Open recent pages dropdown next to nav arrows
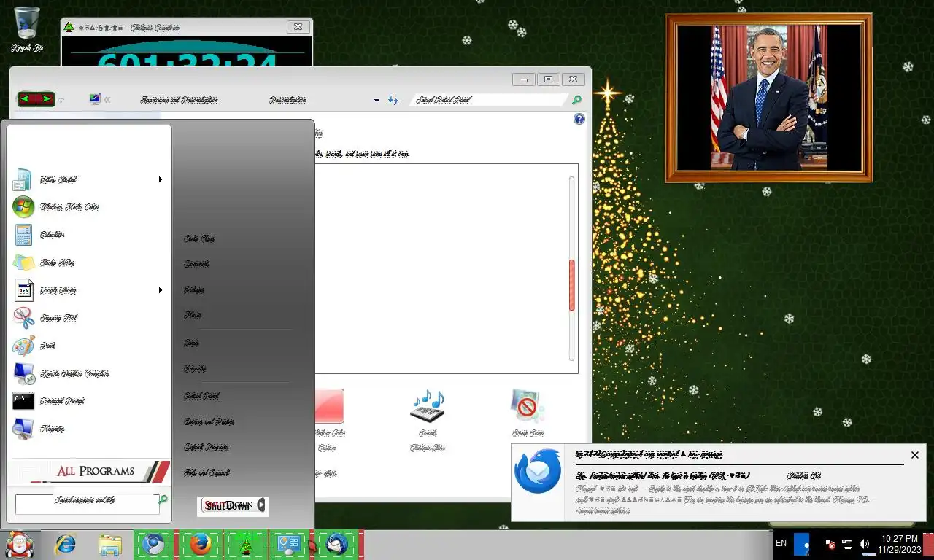934x560 pixels. point(61,100)
